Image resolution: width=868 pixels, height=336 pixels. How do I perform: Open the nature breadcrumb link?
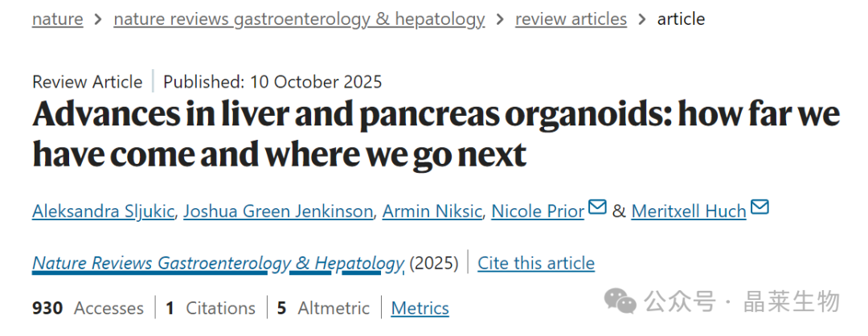(x=57, y=19)
